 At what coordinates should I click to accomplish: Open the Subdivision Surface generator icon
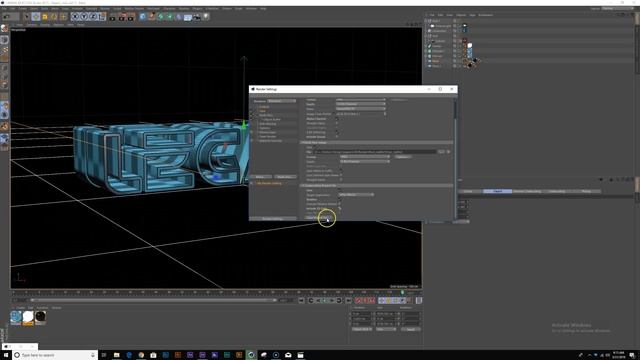161,17
